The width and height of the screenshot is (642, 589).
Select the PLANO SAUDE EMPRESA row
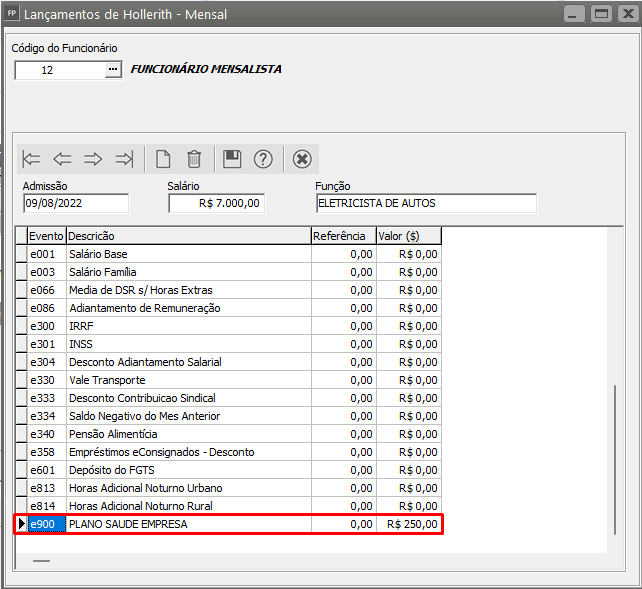(x=188, y=524)
